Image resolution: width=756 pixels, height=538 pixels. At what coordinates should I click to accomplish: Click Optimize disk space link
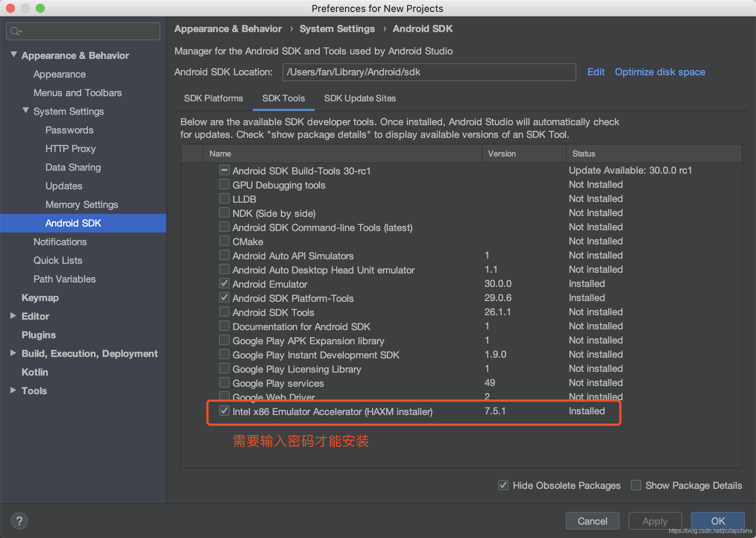click(660, 72)
